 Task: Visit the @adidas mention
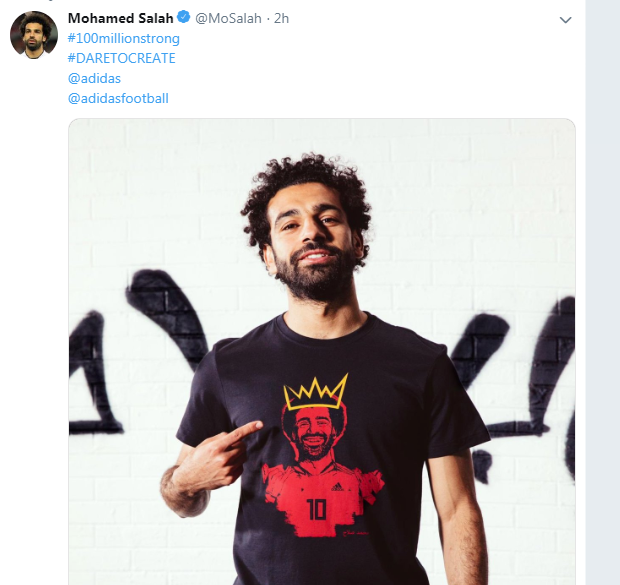pyautogui.click(x=94, y=78)
